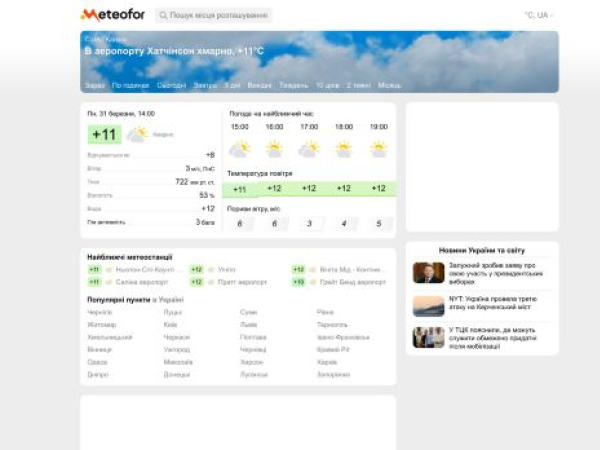
Task: Open weather for Суми
Action: coord(249,312)
